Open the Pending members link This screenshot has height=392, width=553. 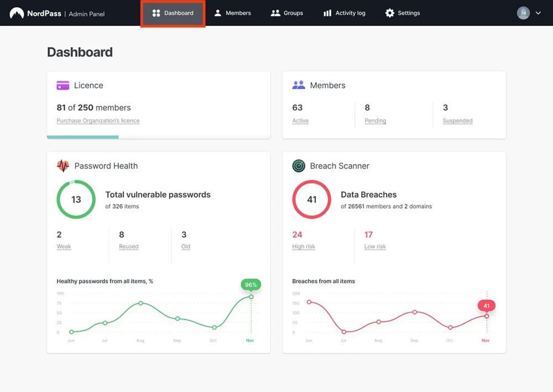click(375, 121)
